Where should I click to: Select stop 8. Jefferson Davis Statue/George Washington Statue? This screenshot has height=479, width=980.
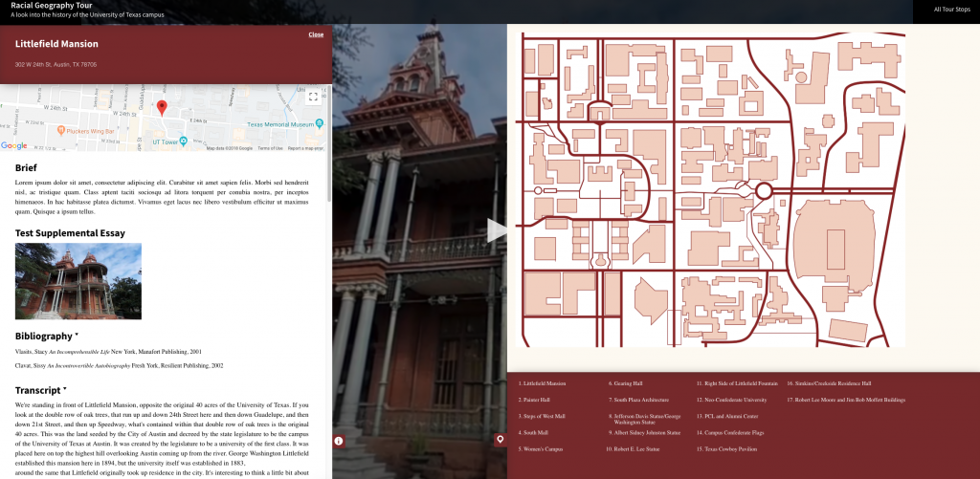(644, 419)
